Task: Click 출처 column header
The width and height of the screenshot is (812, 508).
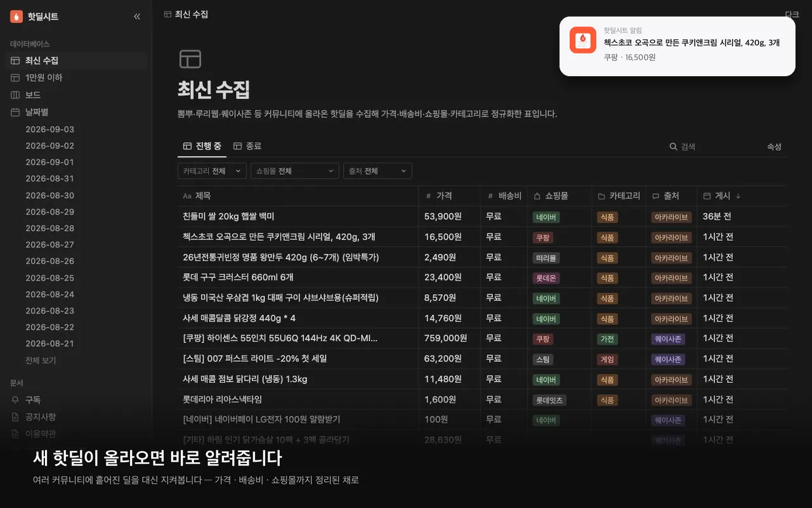Action: 672,196
